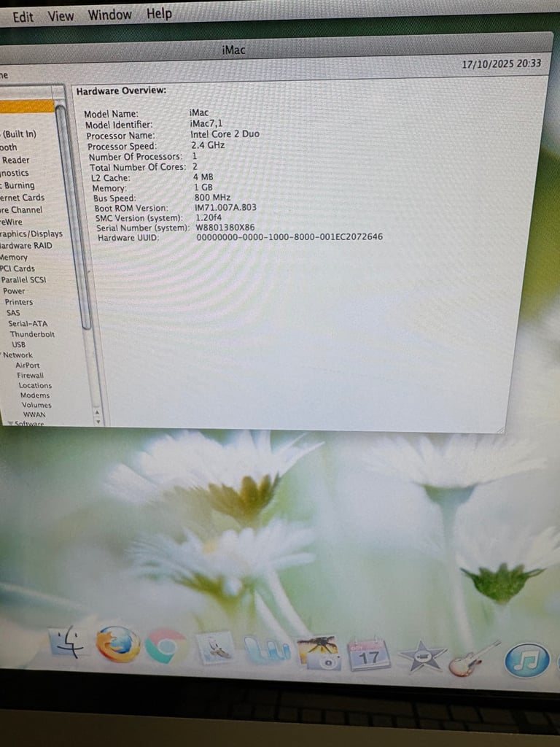Select Power in the sidebar
Screen dimensions: 560x747
[14, 291]
